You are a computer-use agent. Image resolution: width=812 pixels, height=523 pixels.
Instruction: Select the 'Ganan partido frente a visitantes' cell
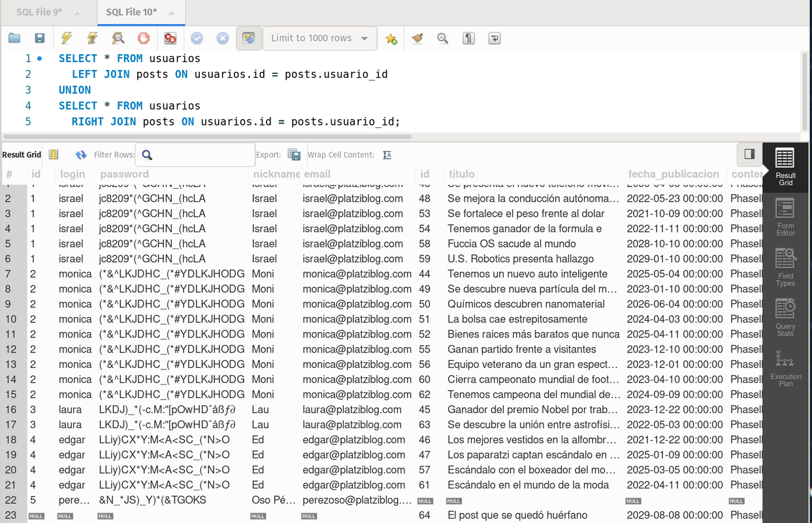tap(522, 349)
